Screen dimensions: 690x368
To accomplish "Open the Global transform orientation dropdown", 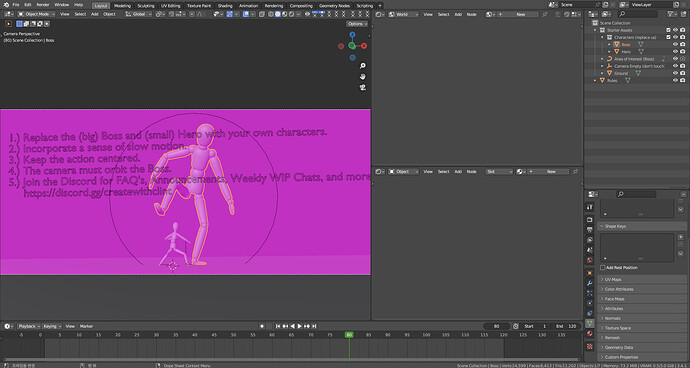I will (x=139, y=14).
